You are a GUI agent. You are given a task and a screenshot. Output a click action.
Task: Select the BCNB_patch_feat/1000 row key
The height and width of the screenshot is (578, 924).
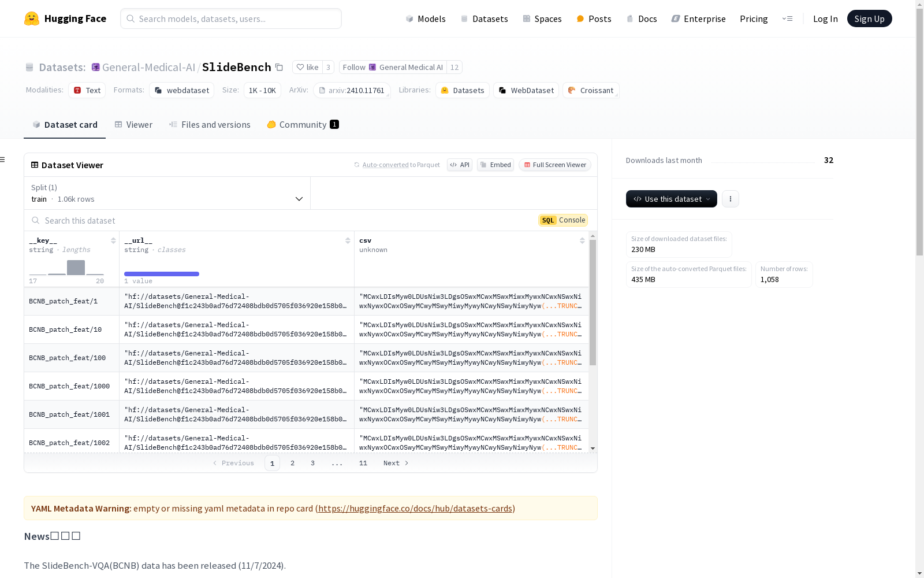click(69, 386)
